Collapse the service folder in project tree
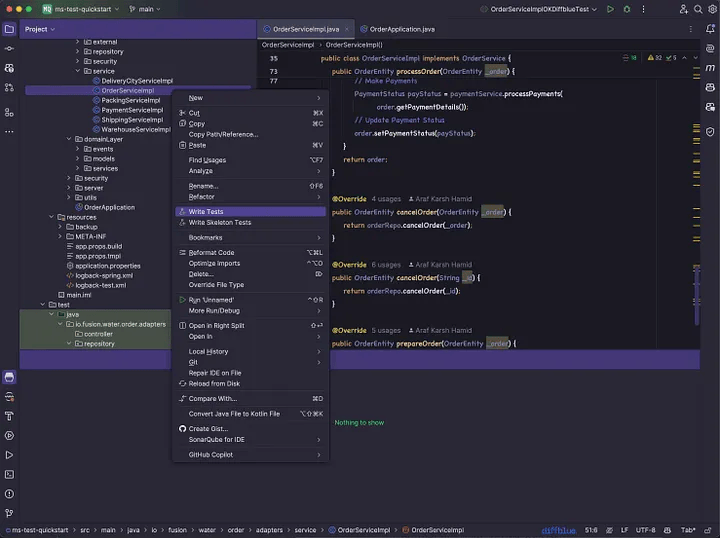The width and height of the screenshot is (720, 538). (x=85, y=71)
